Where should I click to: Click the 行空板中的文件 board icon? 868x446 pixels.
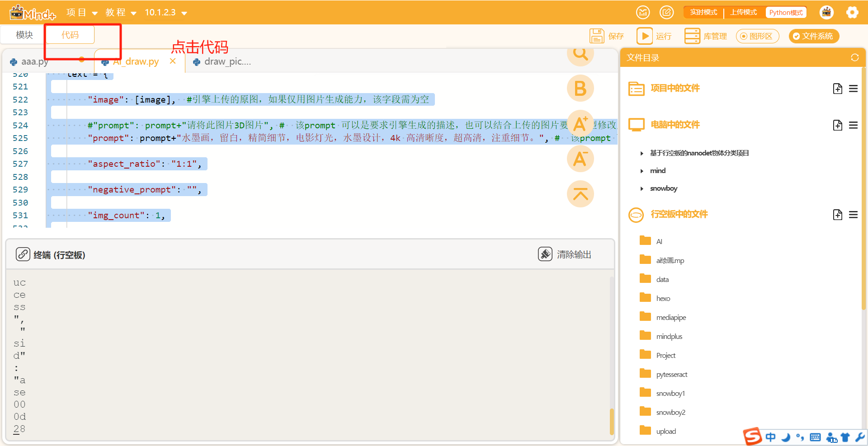point(636,215)
